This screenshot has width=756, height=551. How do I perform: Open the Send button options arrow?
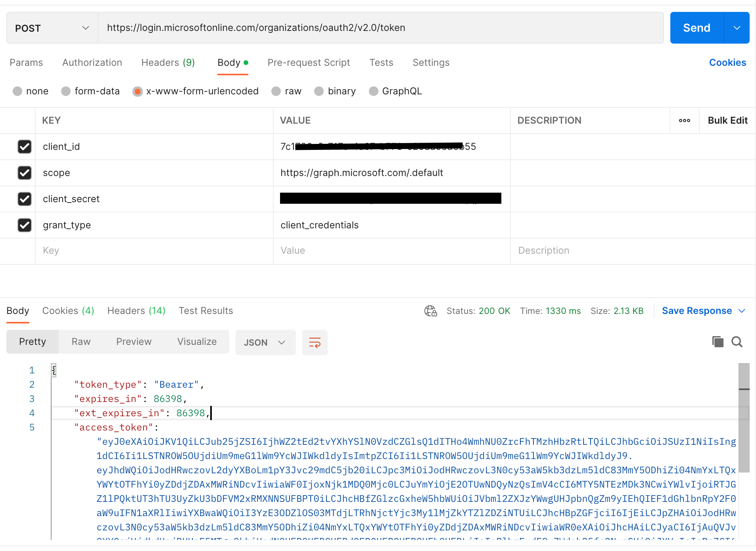tap(737, 28)
